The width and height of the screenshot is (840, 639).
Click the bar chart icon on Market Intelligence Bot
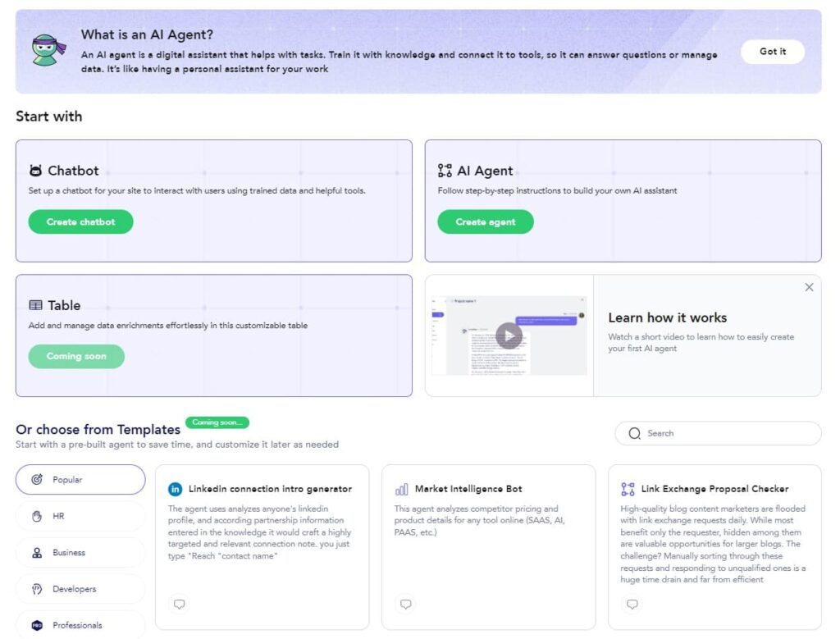coord(400,488)
